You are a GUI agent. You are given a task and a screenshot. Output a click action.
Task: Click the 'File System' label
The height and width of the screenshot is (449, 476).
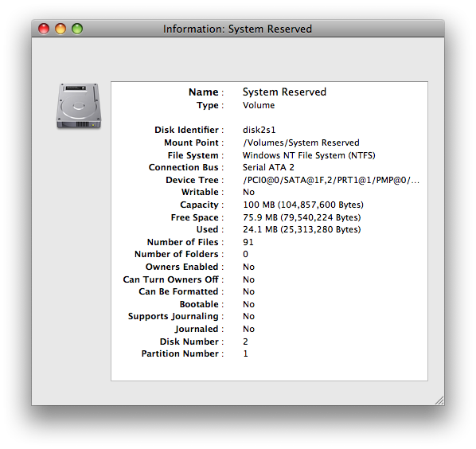pos(193,155)
